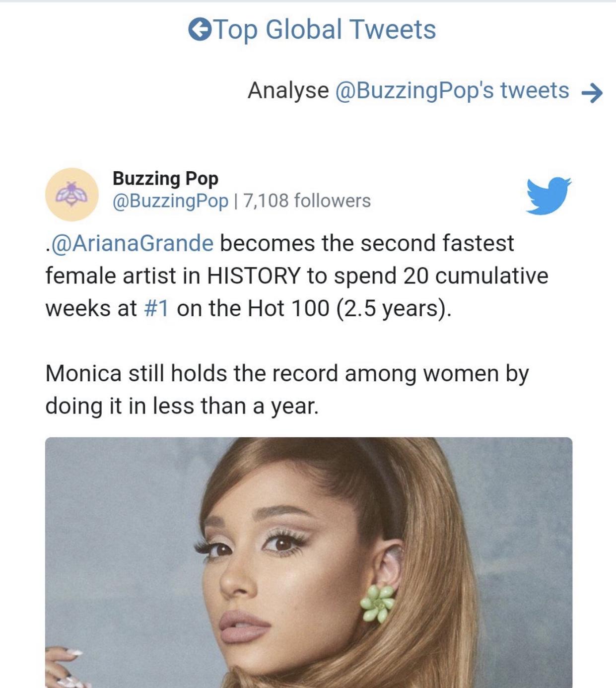Click the word Analyse
This screenshot has width=616, height=688.
pos(288,91)
